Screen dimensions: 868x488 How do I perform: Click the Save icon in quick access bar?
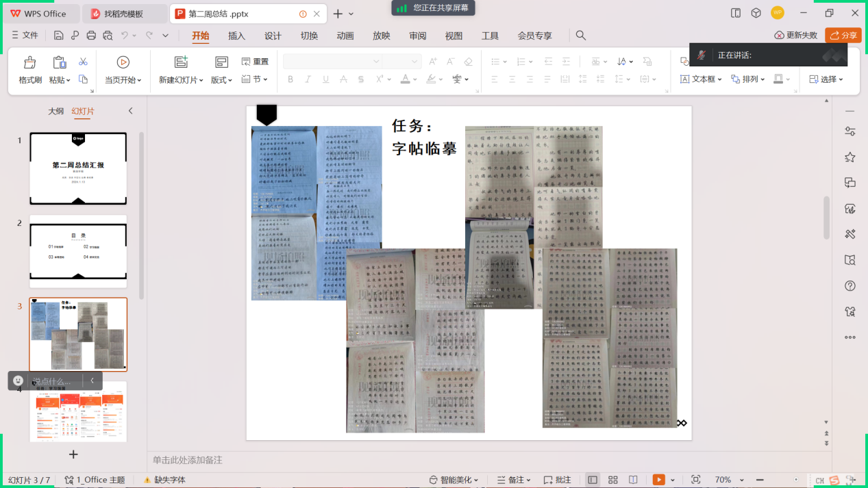pos(58,36)
